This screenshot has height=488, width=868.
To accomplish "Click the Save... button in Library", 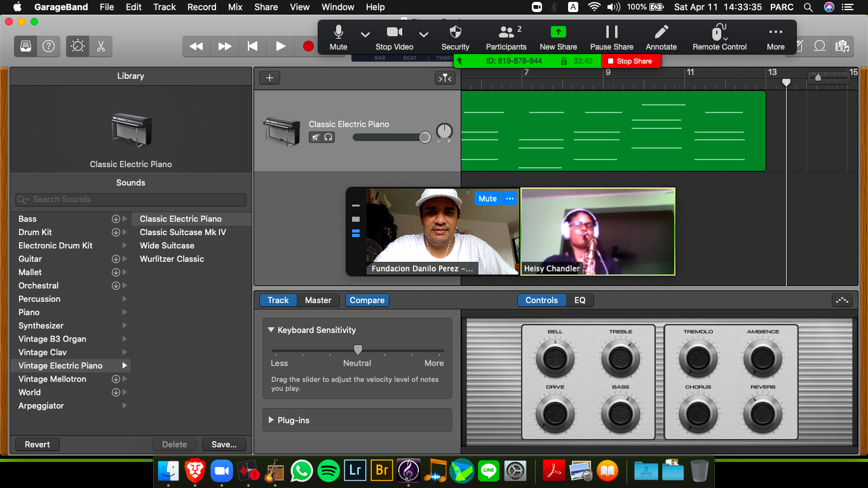I will [224, 444].
